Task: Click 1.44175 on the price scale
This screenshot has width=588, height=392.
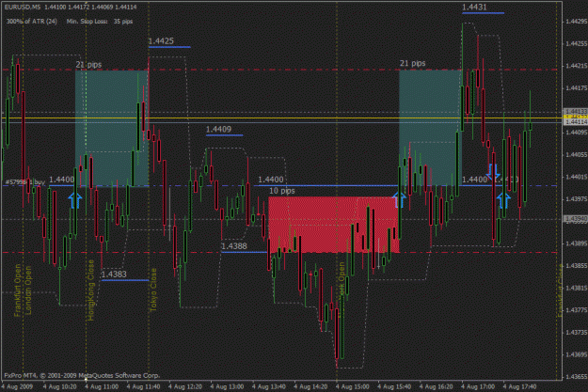Action: [577, 88]
